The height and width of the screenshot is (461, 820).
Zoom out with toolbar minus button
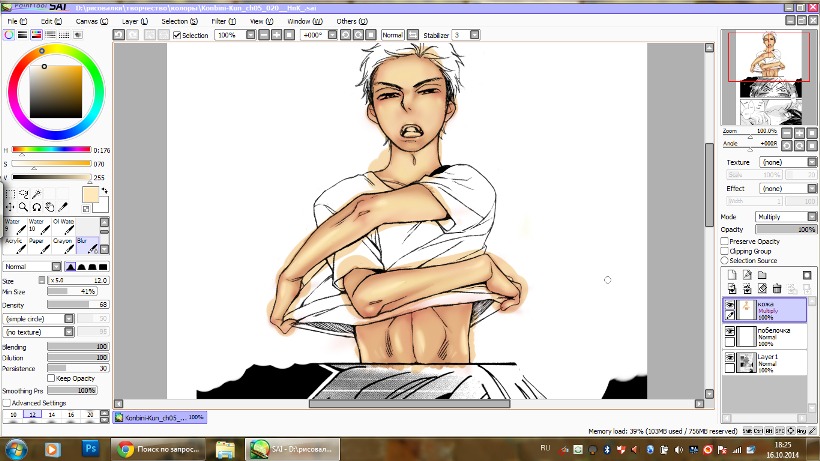264,35
